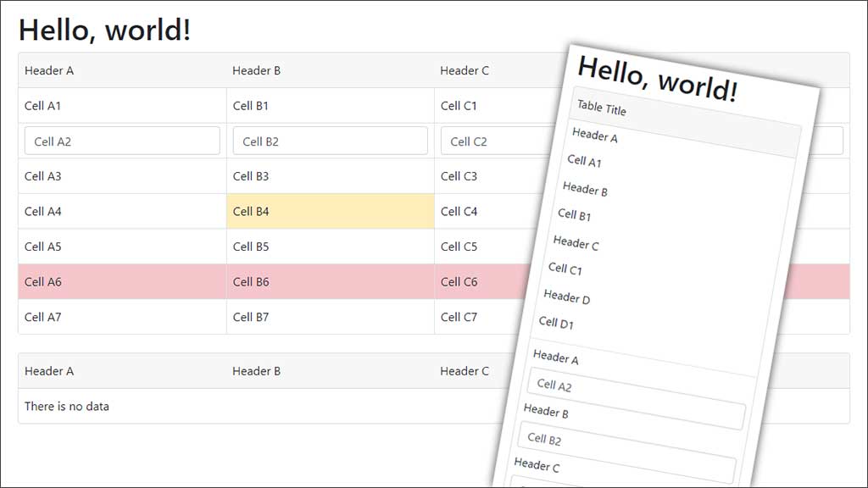
Task: Click Header A of the empty table
Action: click(47, 371)
